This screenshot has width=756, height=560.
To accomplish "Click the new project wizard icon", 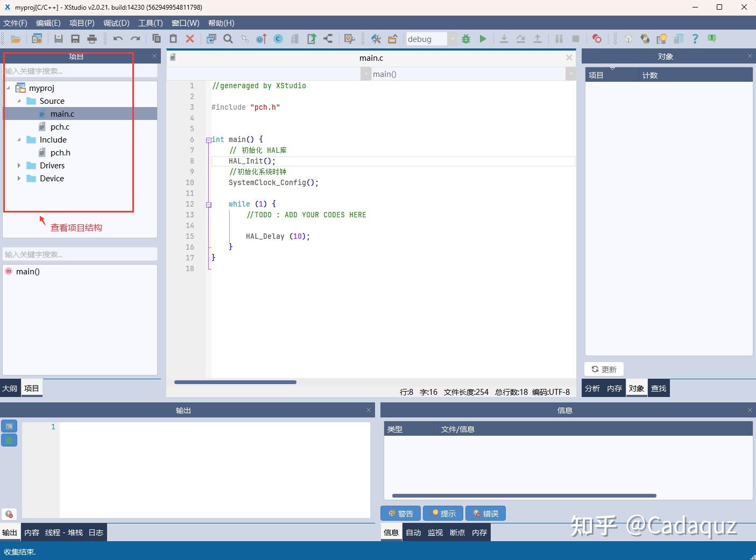I will click(37, 39).
